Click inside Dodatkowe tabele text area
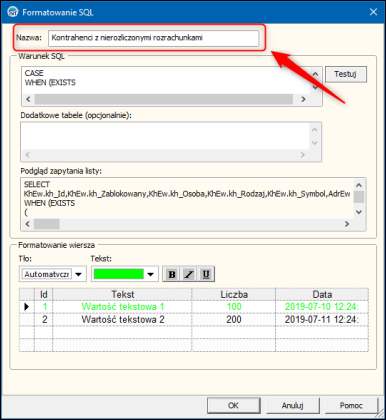Viewport: 386px width, 420px height. pyautogui.click(x=165, y=136)
